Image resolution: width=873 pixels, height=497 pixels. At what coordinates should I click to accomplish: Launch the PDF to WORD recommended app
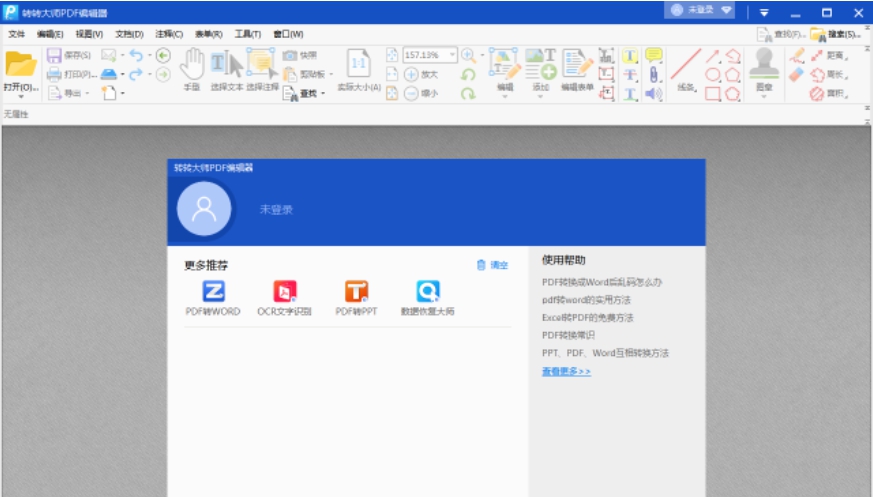[213, 298]
